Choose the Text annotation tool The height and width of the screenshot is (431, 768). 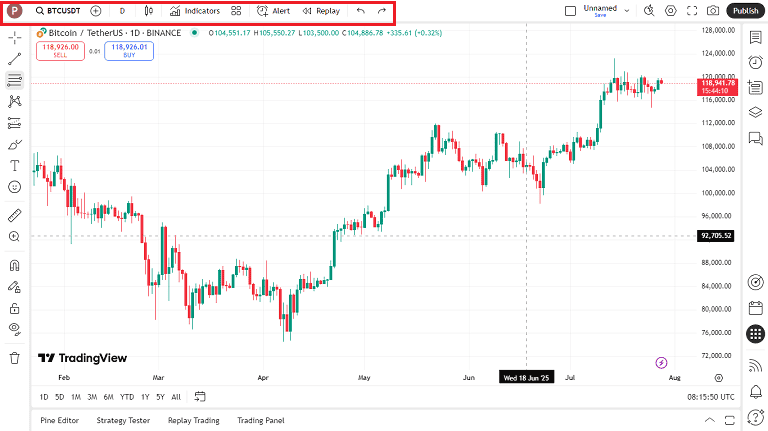15,166
